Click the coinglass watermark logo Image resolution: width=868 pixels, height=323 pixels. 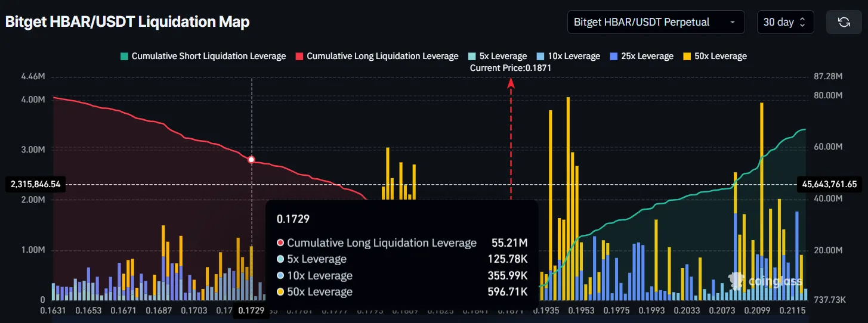click(766, 280)
